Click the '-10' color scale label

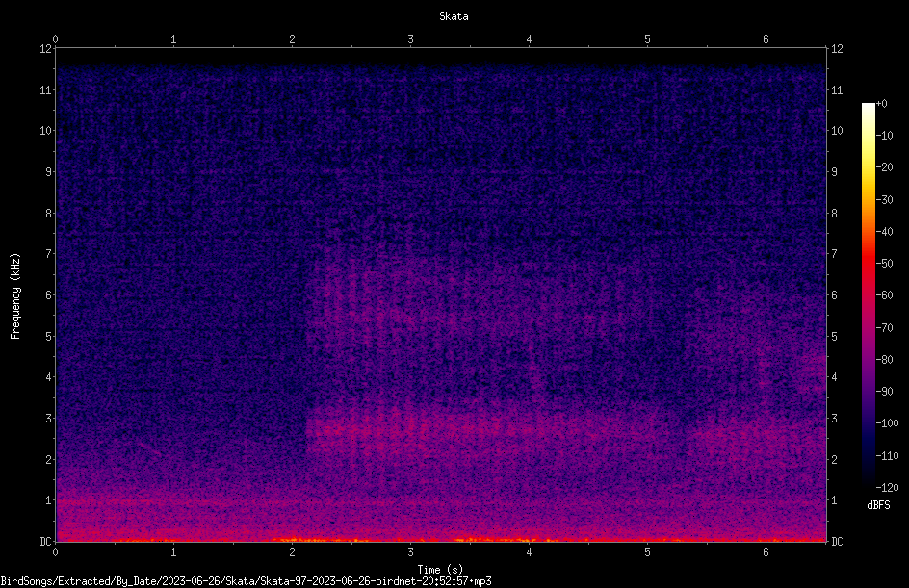(x=884, y=136)
